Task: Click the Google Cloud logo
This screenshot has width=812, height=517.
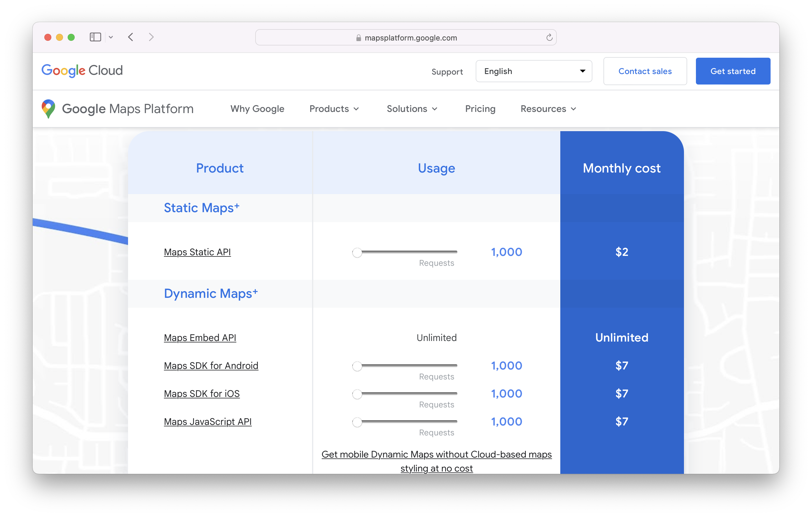Action: [x=82, y=71]
